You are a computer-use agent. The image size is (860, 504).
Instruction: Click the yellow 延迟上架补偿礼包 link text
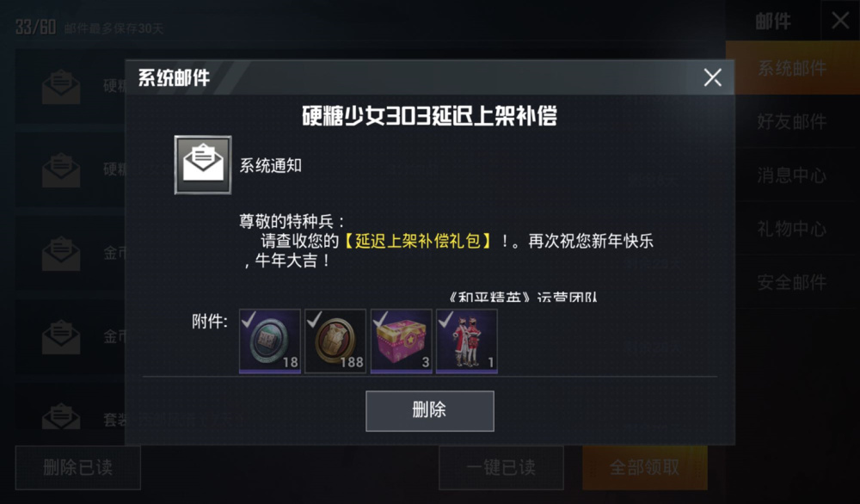coord(418,241)
